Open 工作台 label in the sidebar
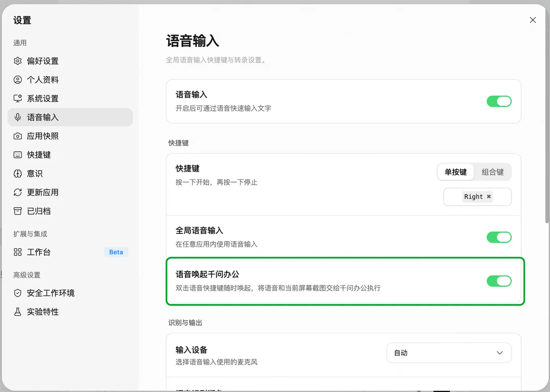This screenshot has width=550, height=392. tap(38, 252)
